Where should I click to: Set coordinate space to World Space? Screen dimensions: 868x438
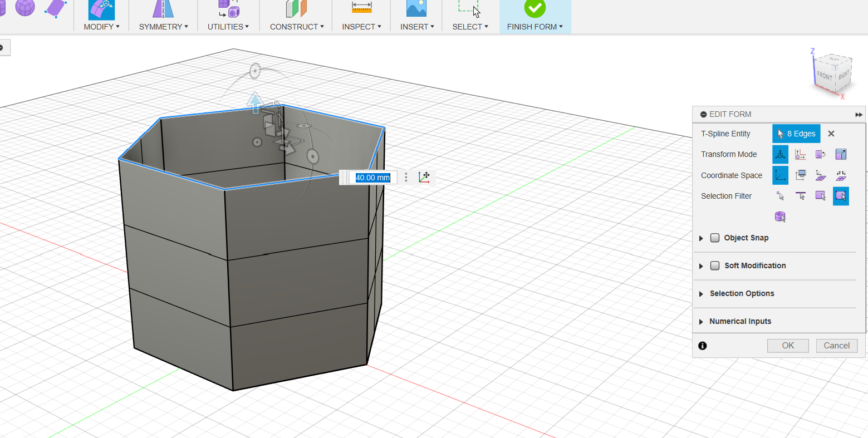(x=780, y=175)
